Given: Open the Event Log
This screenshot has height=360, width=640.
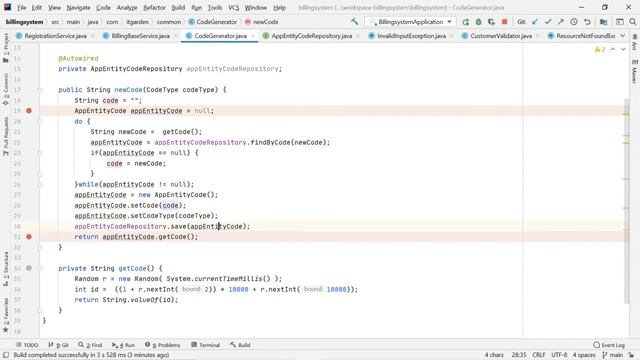Looking at the screenshot, I should point(609,345).
